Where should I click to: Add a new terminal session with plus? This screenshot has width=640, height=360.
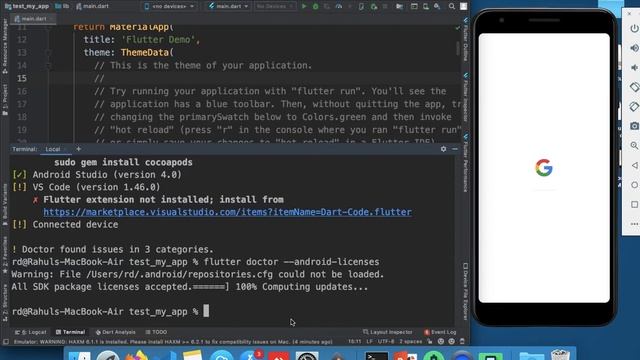[78, 149]
